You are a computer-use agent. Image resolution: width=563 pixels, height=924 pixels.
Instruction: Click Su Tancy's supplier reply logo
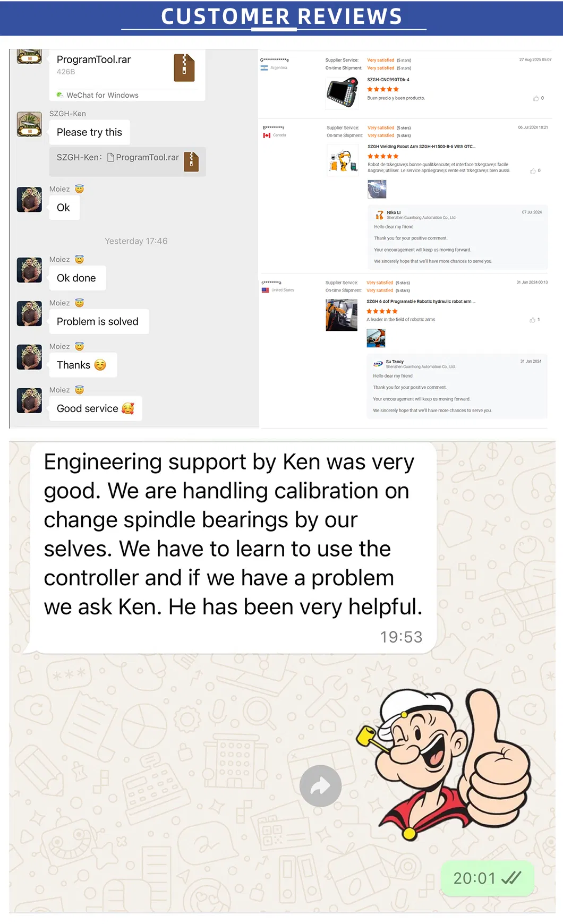point(378,364)
